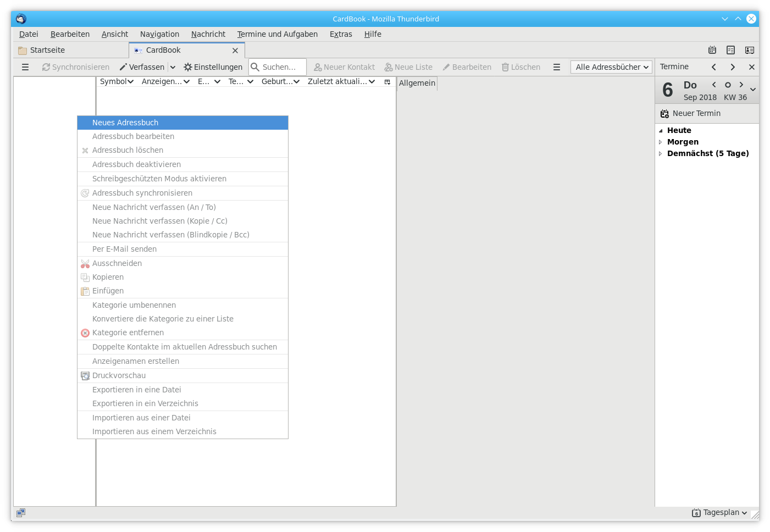The image size is (770, 532).
Task: Open the address book contact-card icon
Action: [749, 50]
